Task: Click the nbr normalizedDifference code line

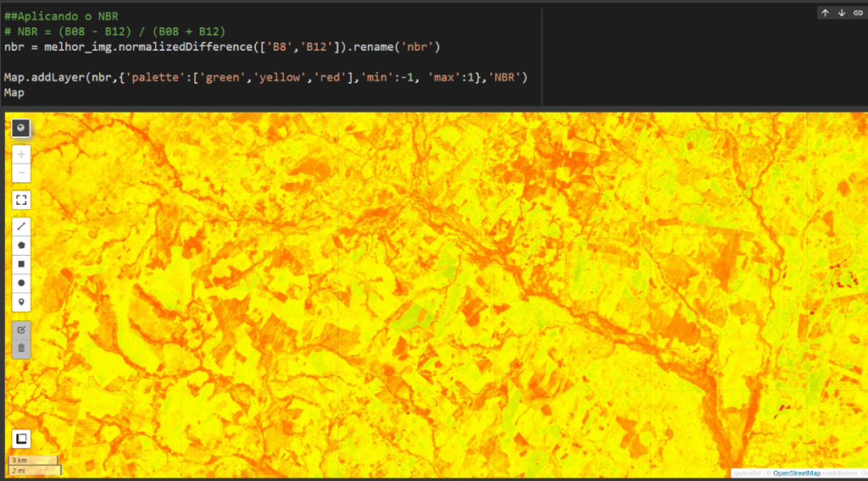Action: coord(222,46)
